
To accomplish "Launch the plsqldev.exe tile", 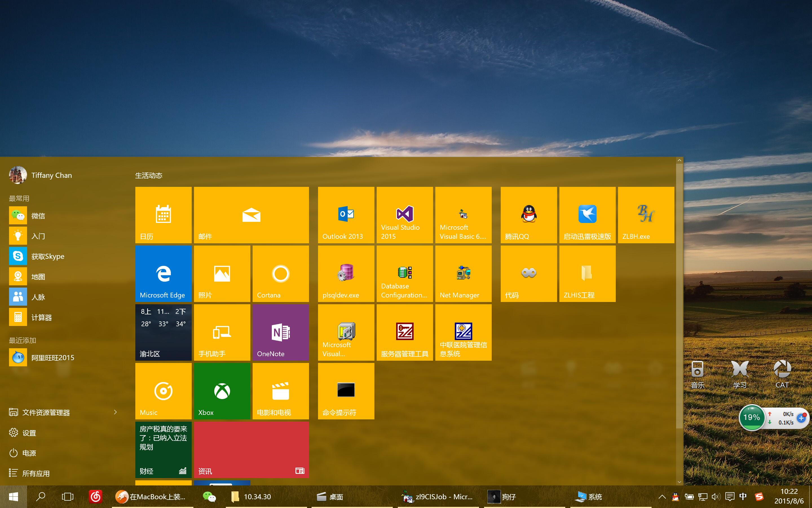I will tap(346, 273).
